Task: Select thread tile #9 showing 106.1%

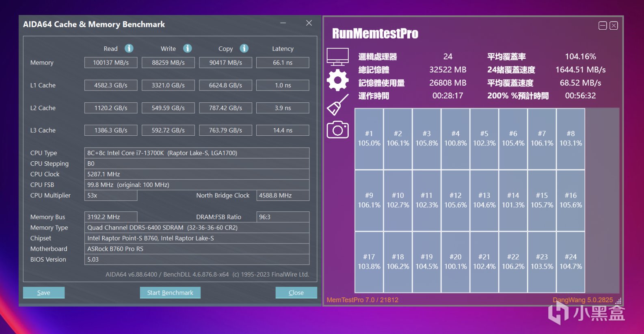Action: (x=369, y=200)
